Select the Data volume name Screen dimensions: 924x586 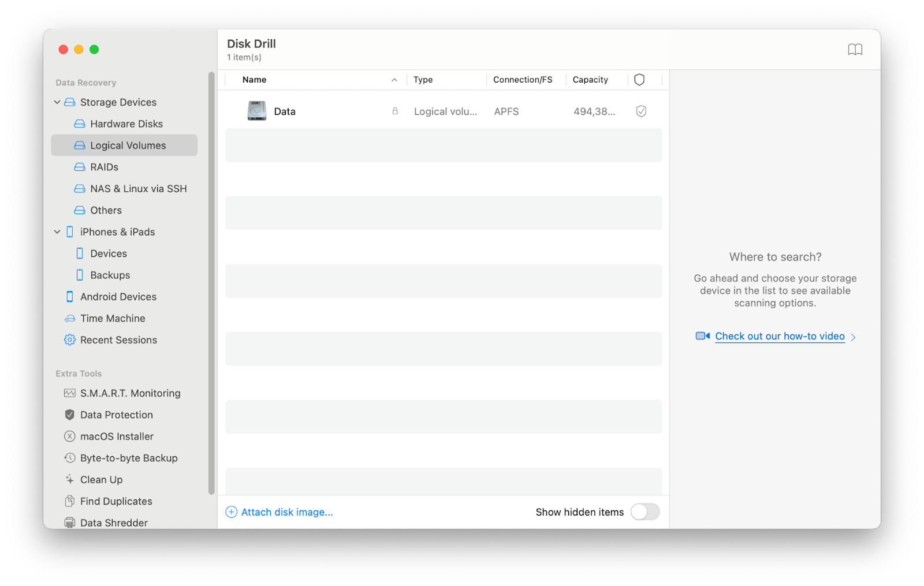tap(285, 111)
